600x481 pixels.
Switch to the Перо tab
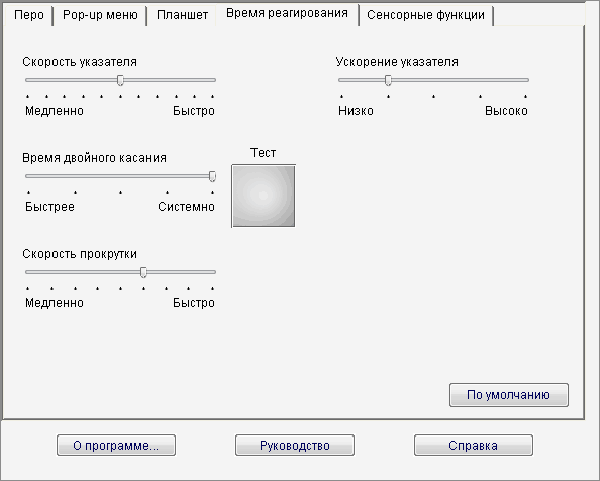coord(26,16)
